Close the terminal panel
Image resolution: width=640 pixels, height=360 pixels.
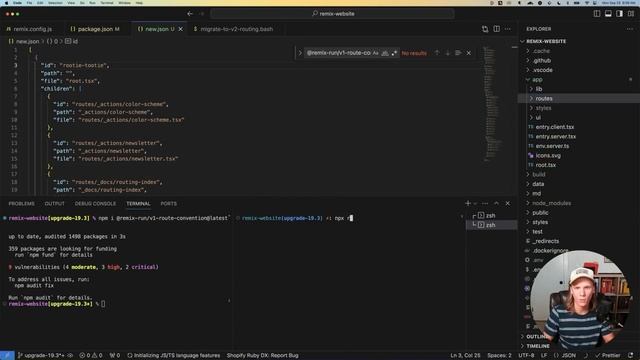[x=508, y=203]
